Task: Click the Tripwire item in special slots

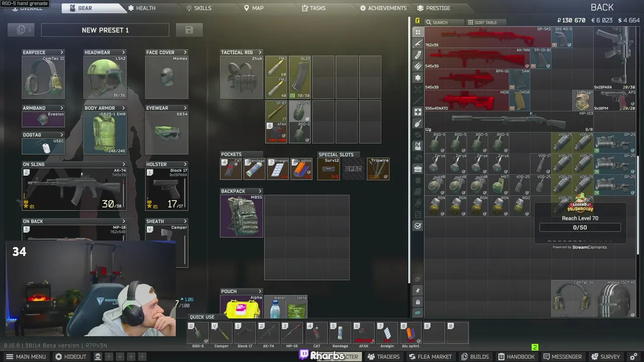Action: (x=378, y=169)
